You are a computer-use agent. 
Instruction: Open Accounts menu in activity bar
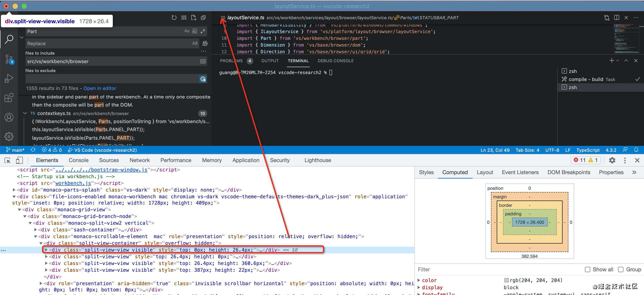(9, 117)
